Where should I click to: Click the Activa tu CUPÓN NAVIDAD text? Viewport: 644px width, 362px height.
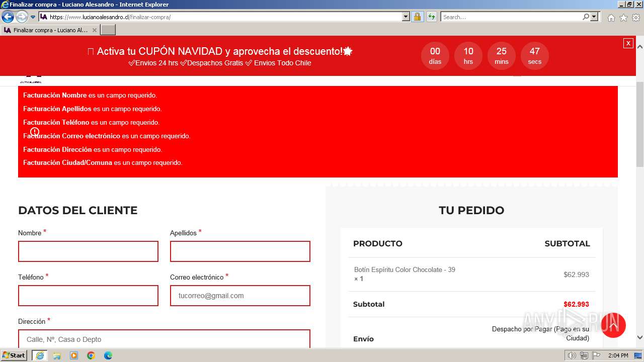(220, 51)
